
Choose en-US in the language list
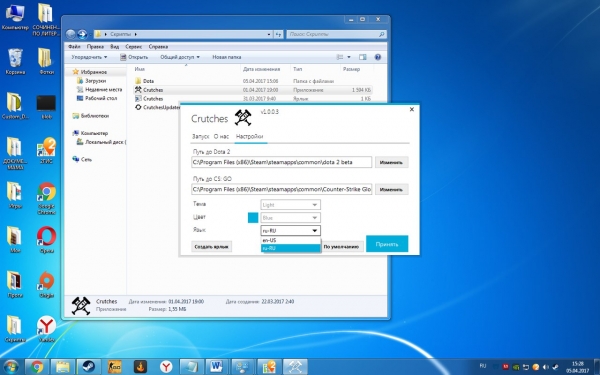point(290,240)
